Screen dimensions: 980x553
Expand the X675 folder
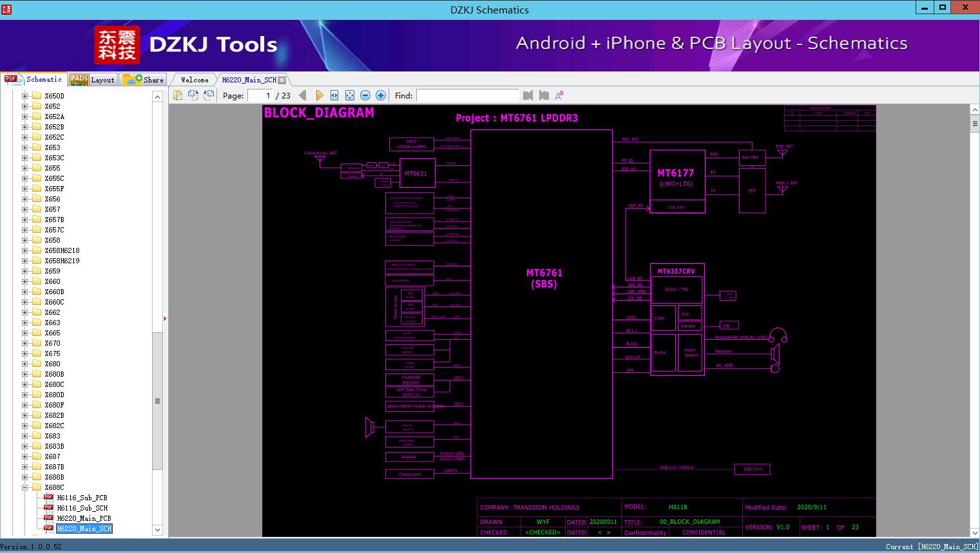coord(25,353)
